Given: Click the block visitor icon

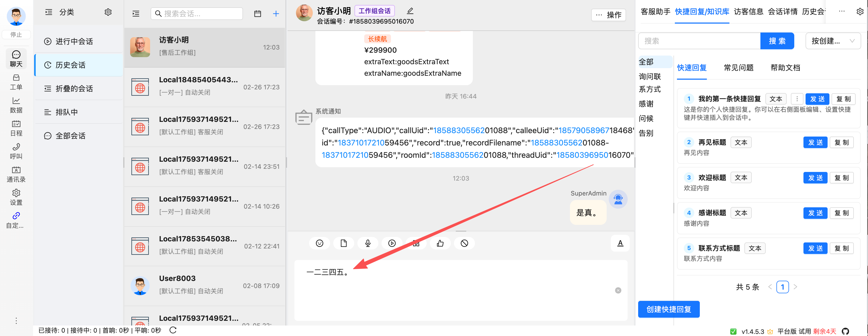Looking at the screenshot, I should 464,243.
